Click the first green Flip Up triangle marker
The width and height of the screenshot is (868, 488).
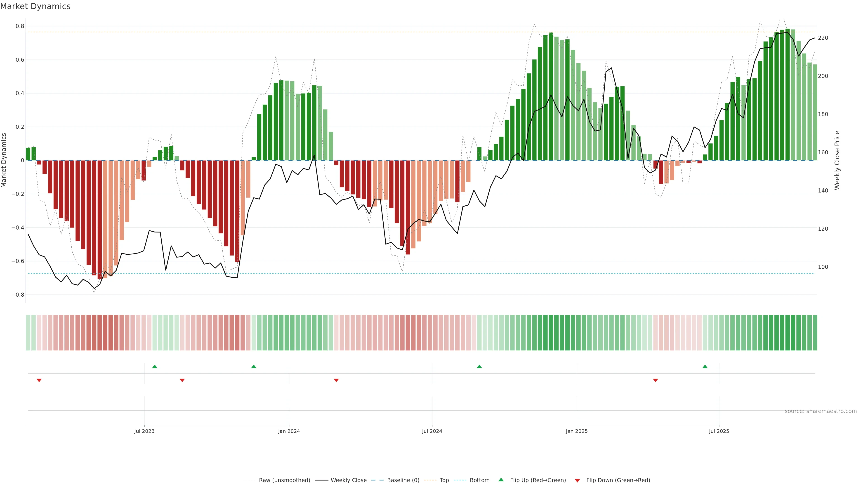tap(155, 366)
